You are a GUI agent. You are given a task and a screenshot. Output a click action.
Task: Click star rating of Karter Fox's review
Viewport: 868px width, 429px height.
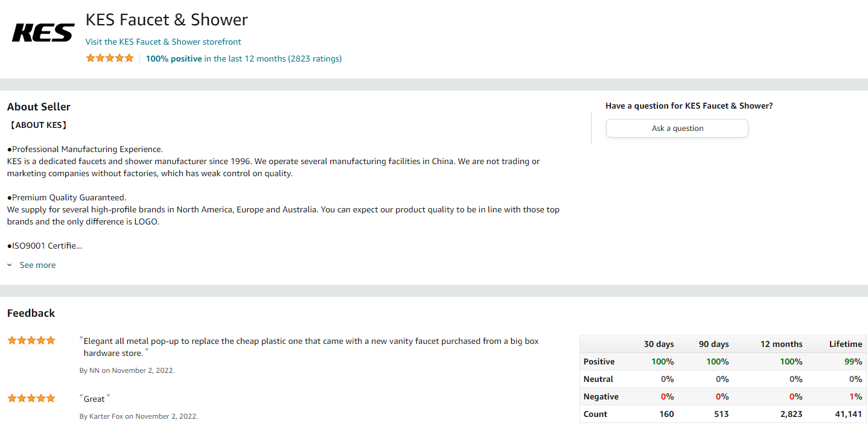pyautogui.click(x=31, y=398)
